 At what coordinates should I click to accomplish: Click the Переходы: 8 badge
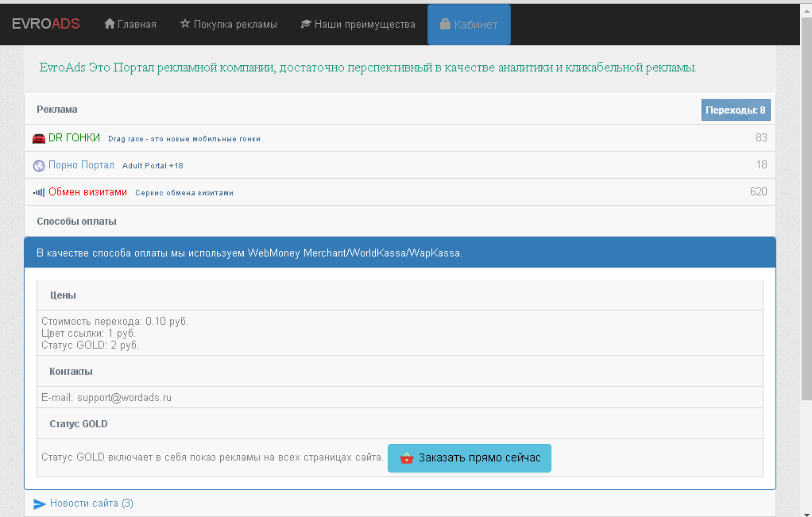click(x=735, y=110)
